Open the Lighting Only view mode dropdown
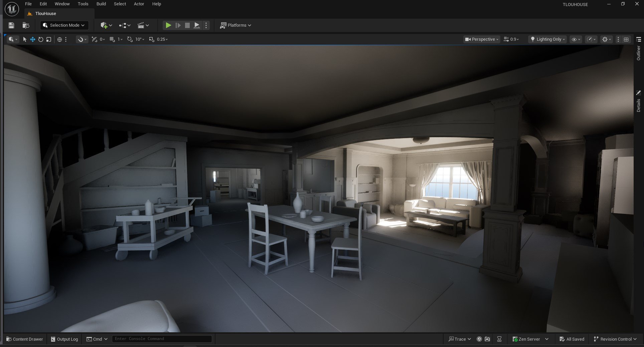The height and width of the screenshot is (347, 644). point(548,39)
